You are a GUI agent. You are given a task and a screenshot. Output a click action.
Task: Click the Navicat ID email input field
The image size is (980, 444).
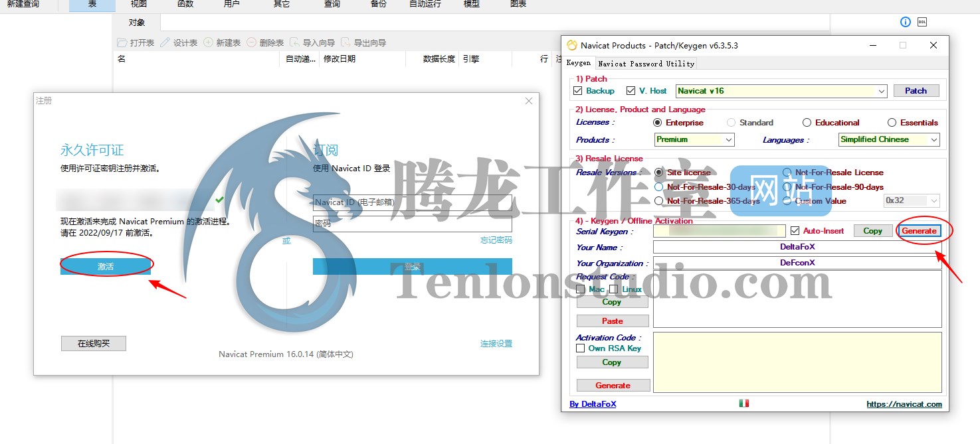[413, 202]
